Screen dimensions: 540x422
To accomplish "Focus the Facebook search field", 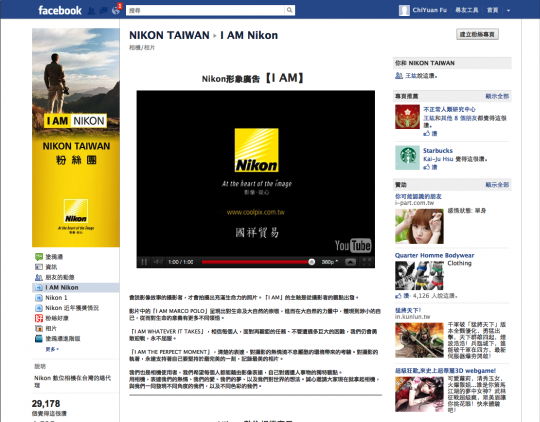I will coord(206,10).
